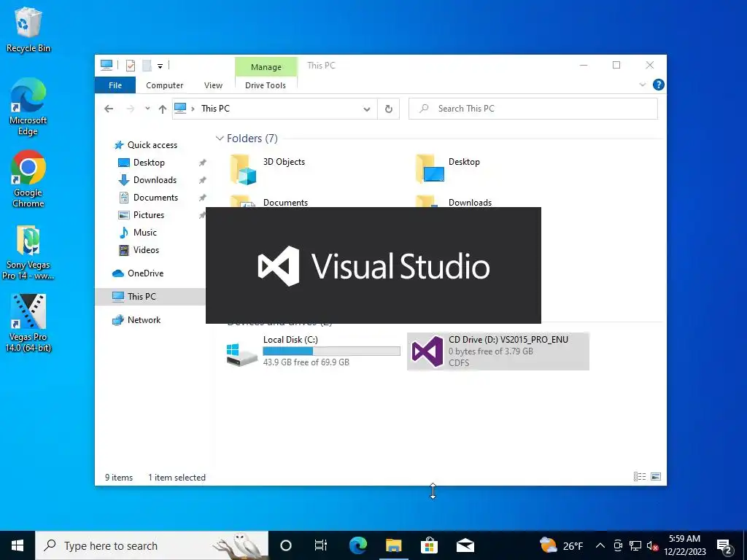Click the Properties quick access toolbar icon
Image resolution: width=747 pixels, height=560 pixels.
[130, 66]
